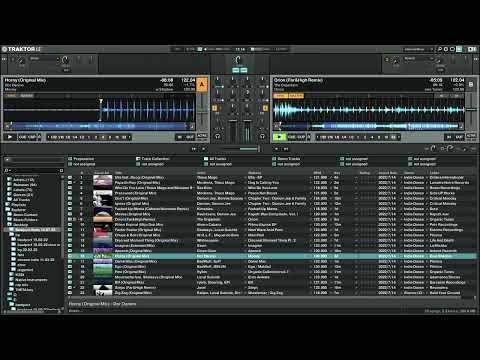The width and height of the screenshot is (480, 360).
Task: Toggle the right highlighted Quantize button in the master panel
Action: point(244,70)
